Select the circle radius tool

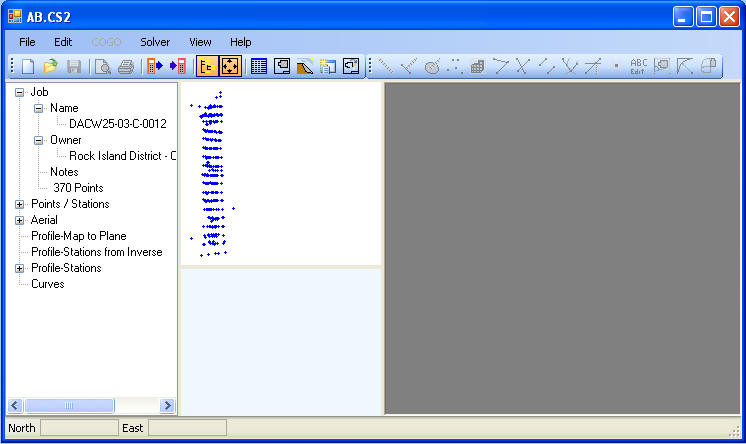pos(432,66)
